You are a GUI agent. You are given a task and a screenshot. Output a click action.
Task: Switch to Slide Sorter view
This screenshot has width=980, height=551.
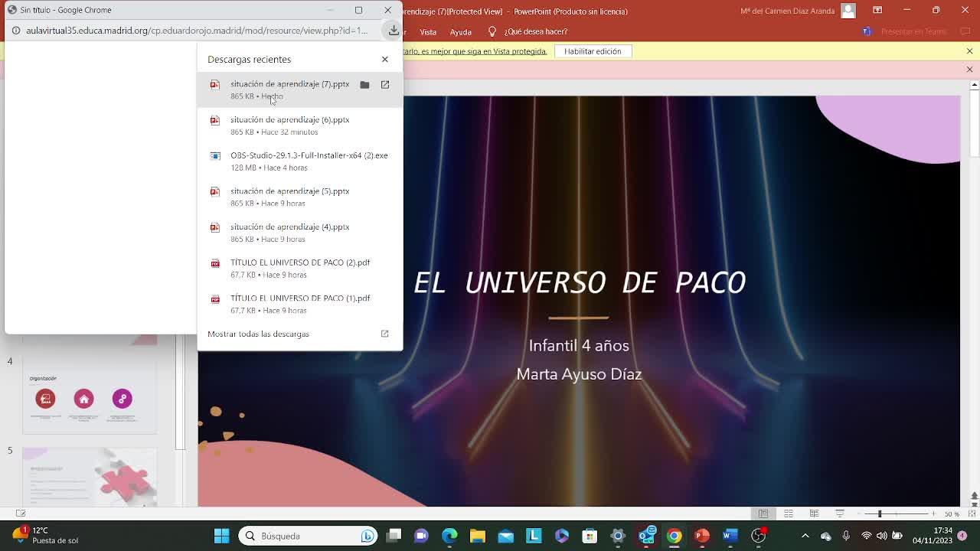[789, 514]
